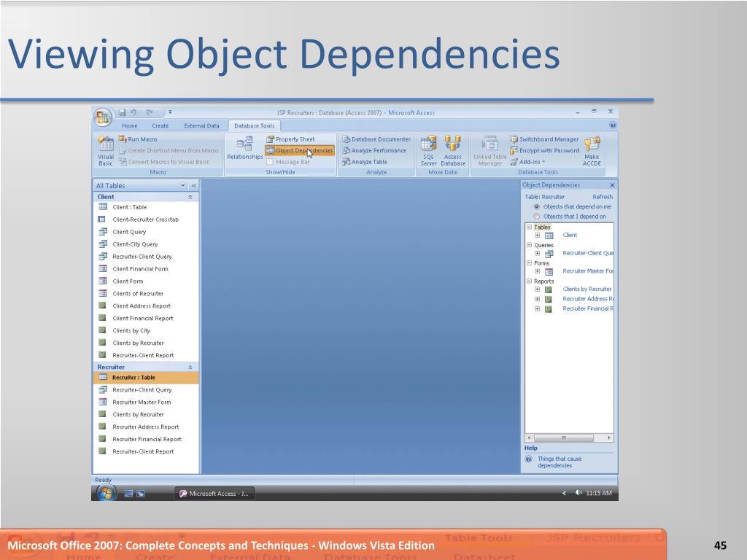Click the Make ACCDE icon
The width and height of the screenshot is (747, 560).
coord(592,149)
